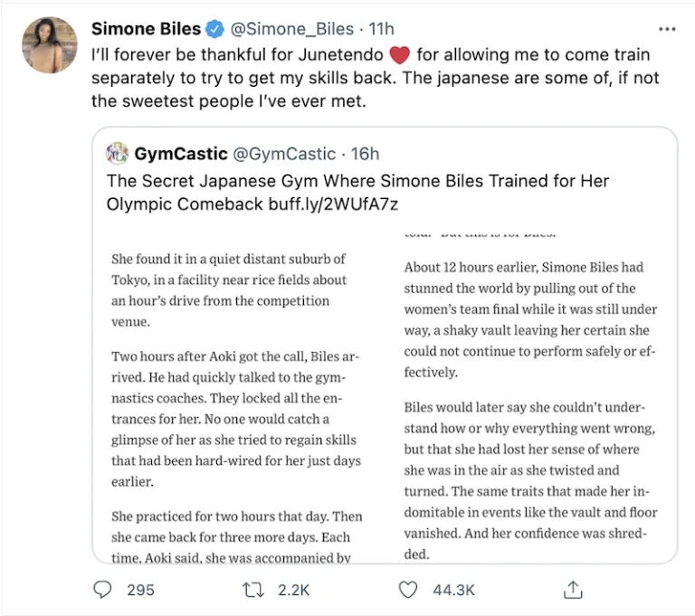Click the blue verified badge
Image resolution: width=695 pixels, height=616 pixels.
pos(214,30)
